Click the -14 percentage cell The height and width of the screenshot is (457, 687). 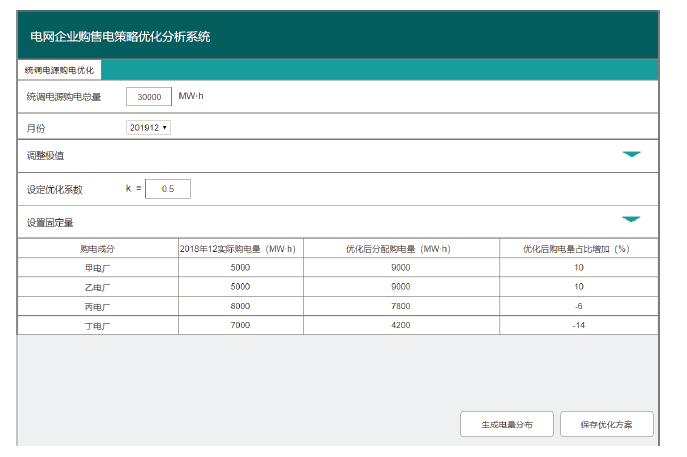(578, 325)
